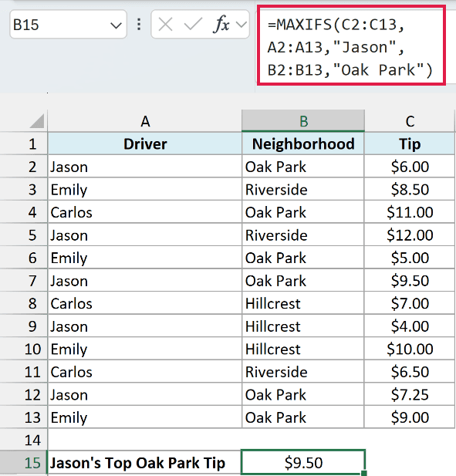Click the $9.00 tip cell

pos(410,417)
